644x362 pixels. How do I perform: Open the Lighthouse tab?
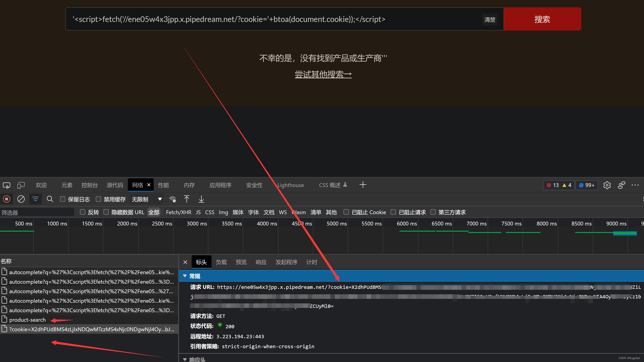pyautogui.click(x=291, y=185)
